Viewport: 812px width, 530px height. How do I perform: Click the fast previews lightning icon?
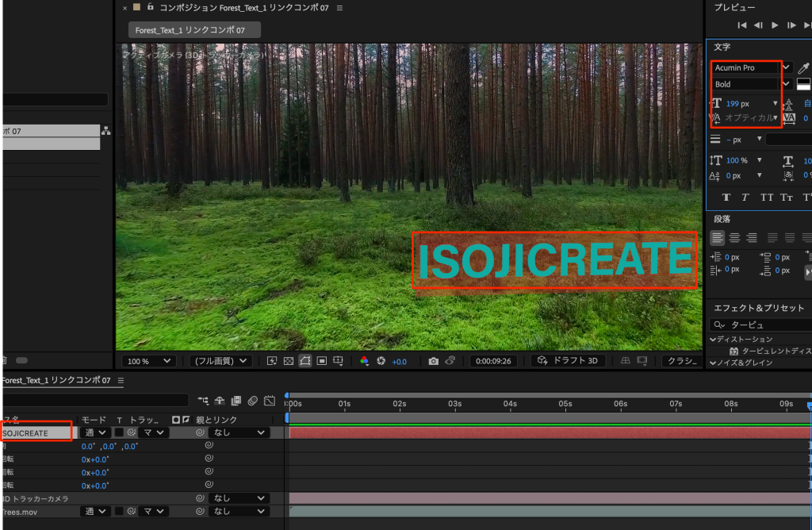point(272,361)
